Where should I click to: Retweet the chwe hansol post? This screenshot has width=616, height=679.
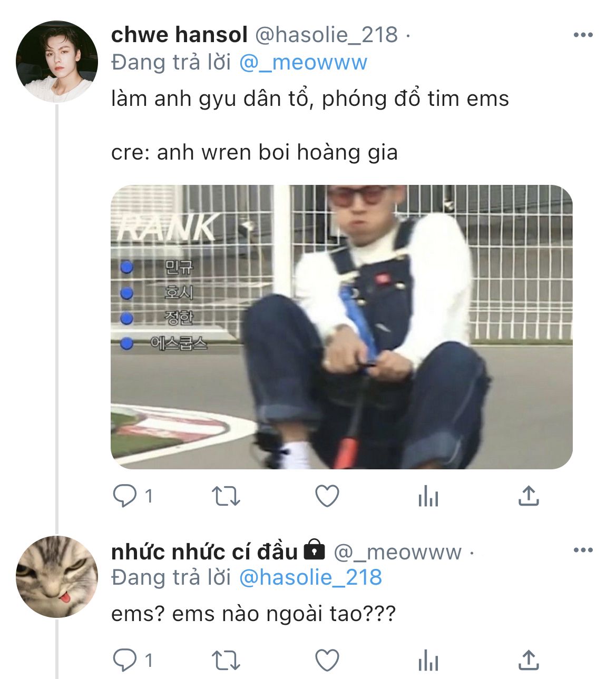pyautogui.click(x=226, y=496)
